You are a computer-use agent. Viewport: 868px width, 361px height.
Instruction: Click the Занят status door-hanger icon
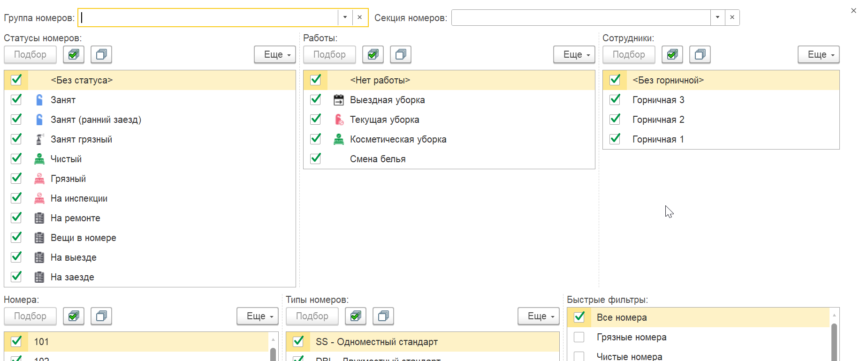39,100
